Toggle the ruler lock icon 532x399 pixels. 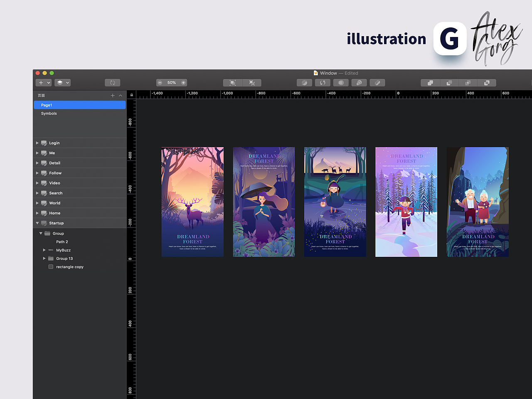[x=132, y=95]
